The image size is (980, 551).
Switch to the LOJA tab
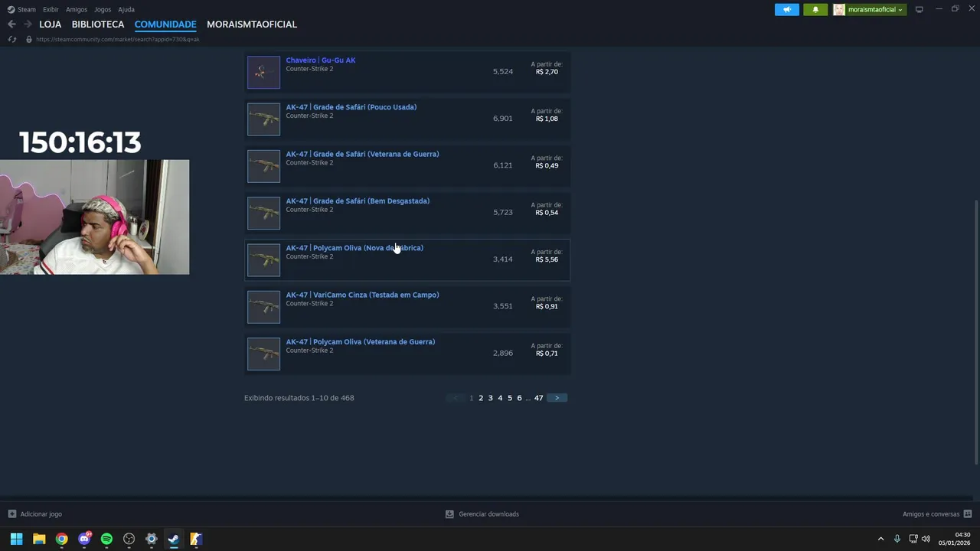click(50, 24)
